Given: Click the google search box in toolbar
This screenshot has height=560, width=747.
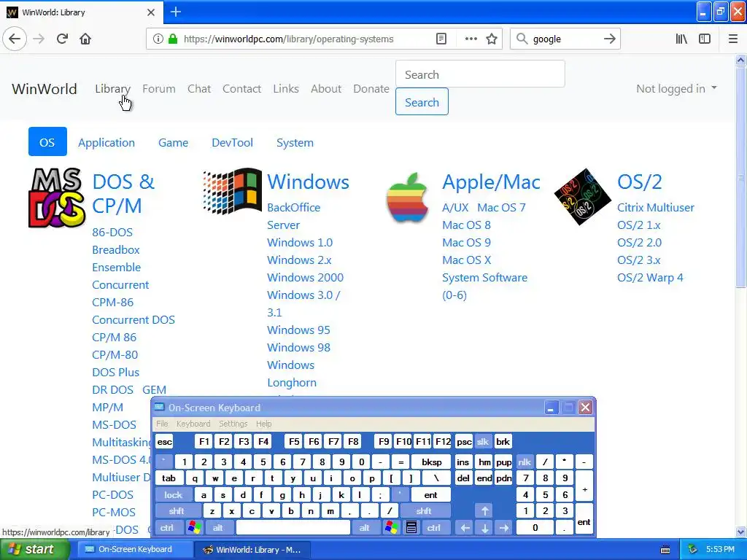Looking at the screenshot, I should (x=565, y=39).
